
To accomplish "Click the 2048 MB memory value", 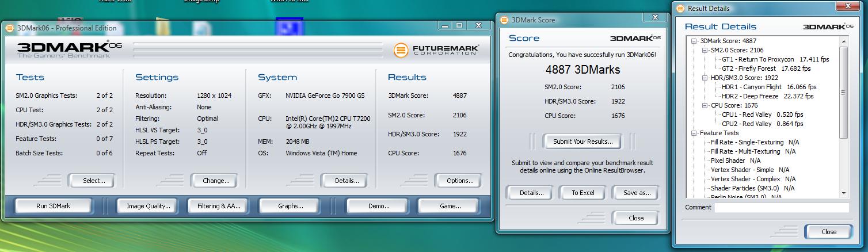I will pyautogui.click(x=298, y=141).
